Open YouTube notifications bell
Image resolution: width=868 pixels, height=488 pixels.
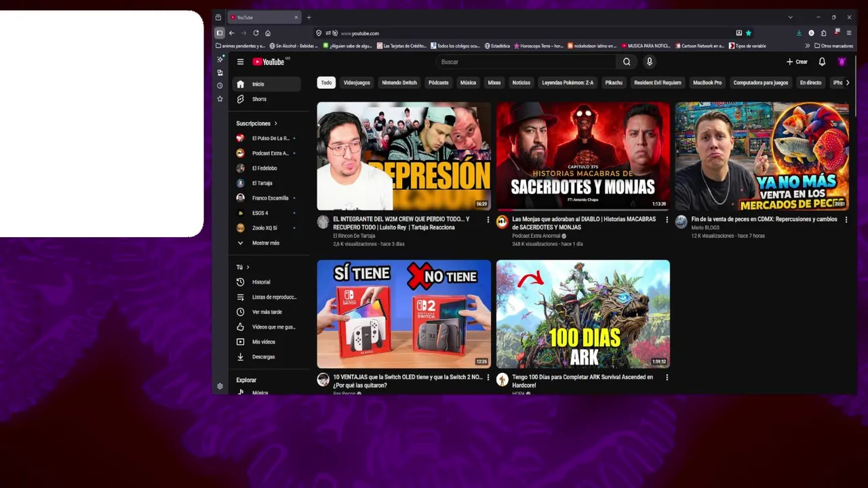coord(822,62)
